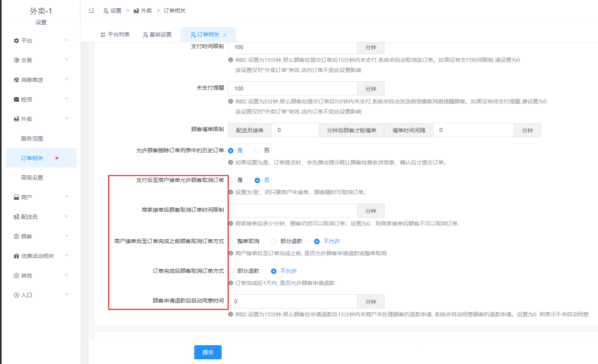
Task: Click breadcrumb 外卖 scooter icon
Action: [136, 11]
